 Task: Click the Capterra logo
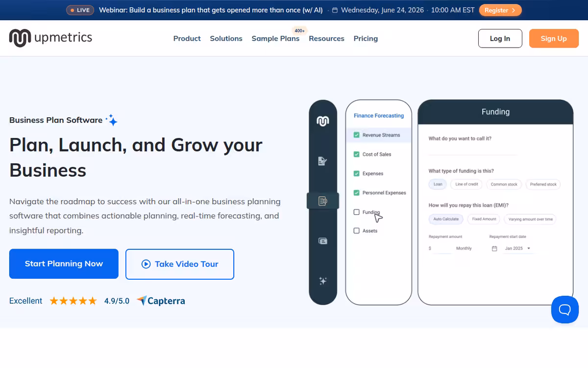[x=161, y=301]
